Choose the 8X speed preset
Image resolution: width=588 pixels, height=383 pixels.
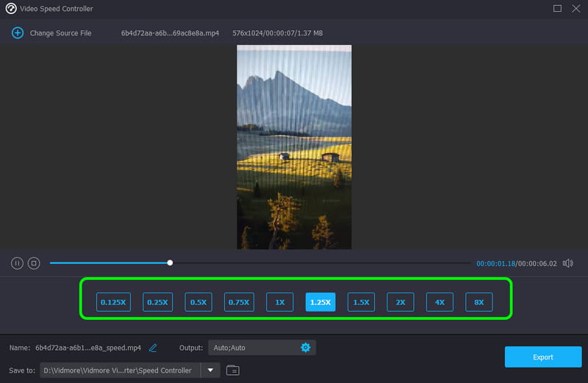pos(478,302)
